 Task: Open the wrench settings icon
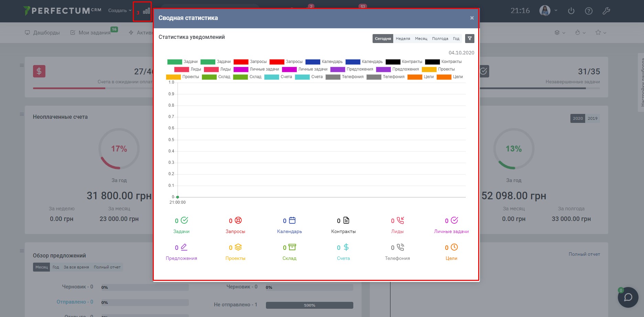[606, 11]
